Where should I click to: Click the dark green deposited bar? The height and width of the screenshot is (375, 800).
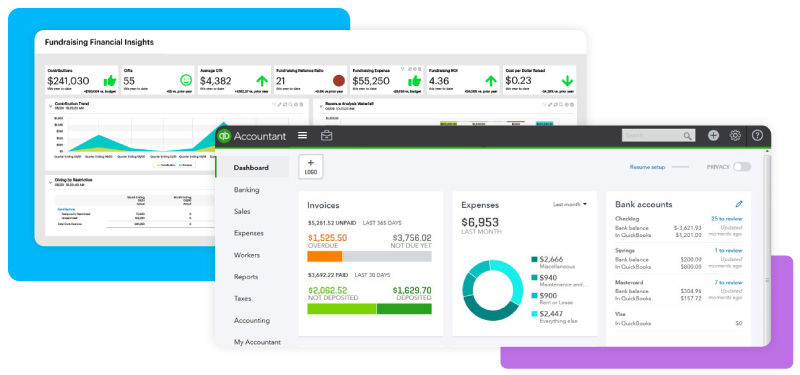404,309
